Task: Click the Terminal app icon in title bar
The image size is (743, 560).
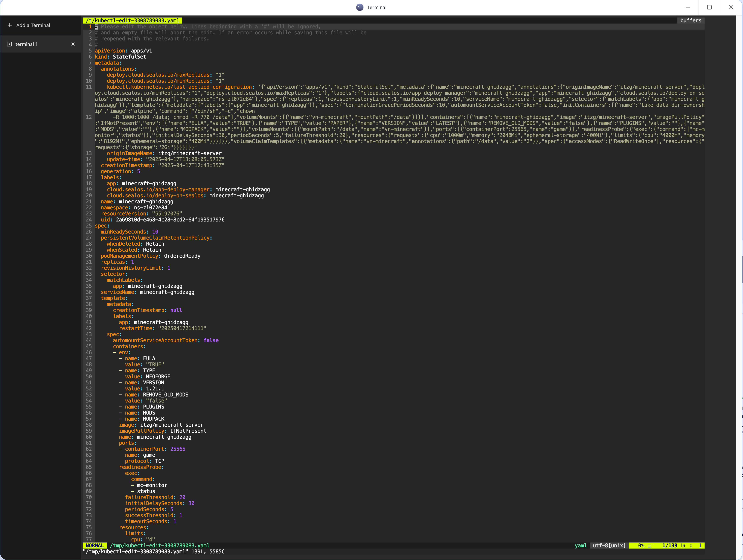Action: 359,7
